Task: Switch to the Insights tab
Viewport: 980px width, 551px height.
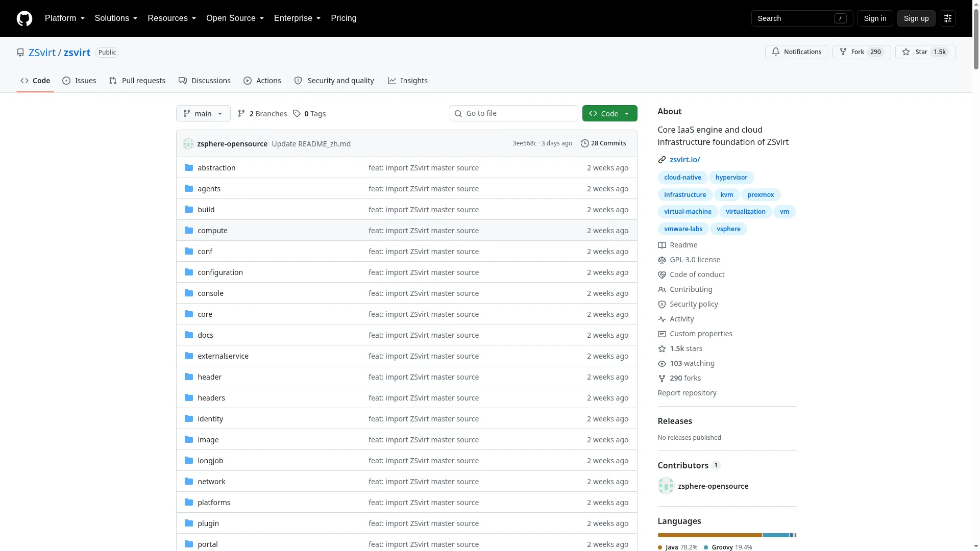Action: 408,81
